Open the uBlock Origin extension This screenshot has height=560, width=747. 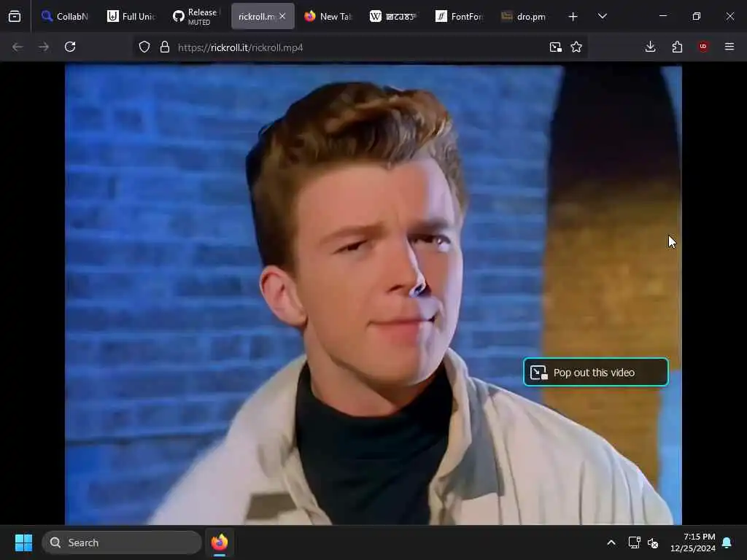click(703, 47)
